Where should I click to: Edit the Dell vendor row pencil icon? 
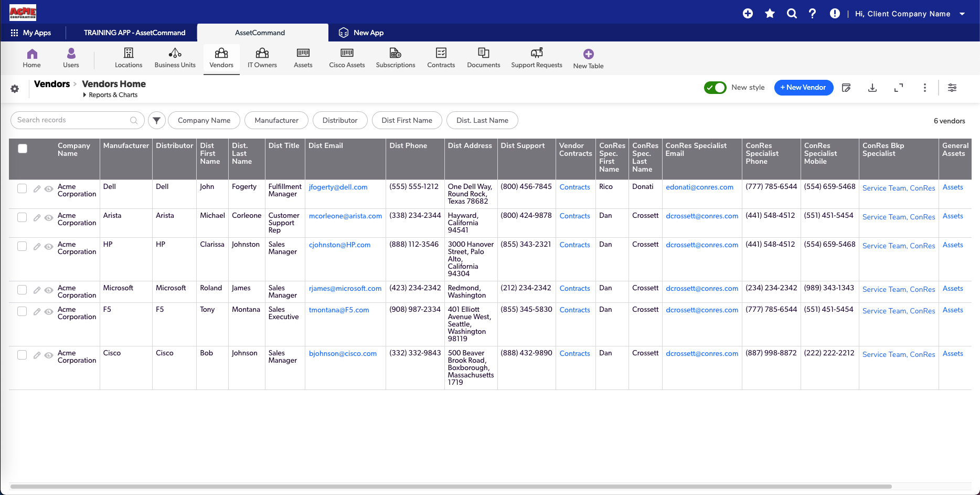pyautogui.click(x=37, y=189)
